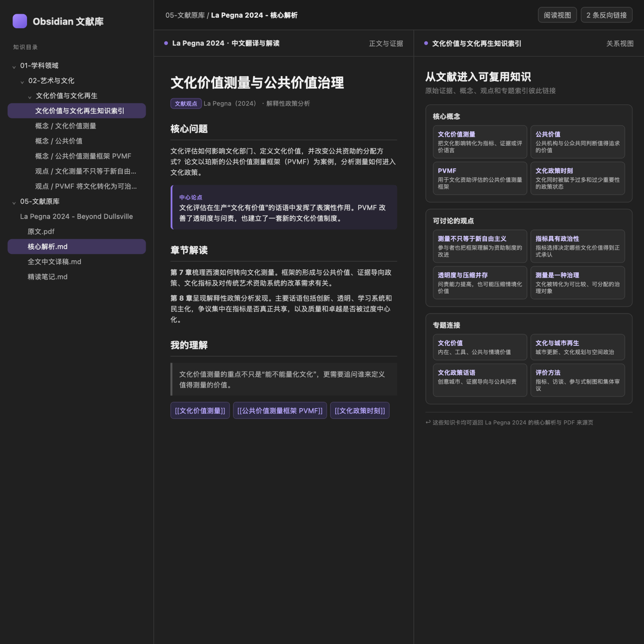Follow the [[公共价值测量框架 PVMF]] wikilink
This screenshot has width=644, height=644.
click(280, 411)
